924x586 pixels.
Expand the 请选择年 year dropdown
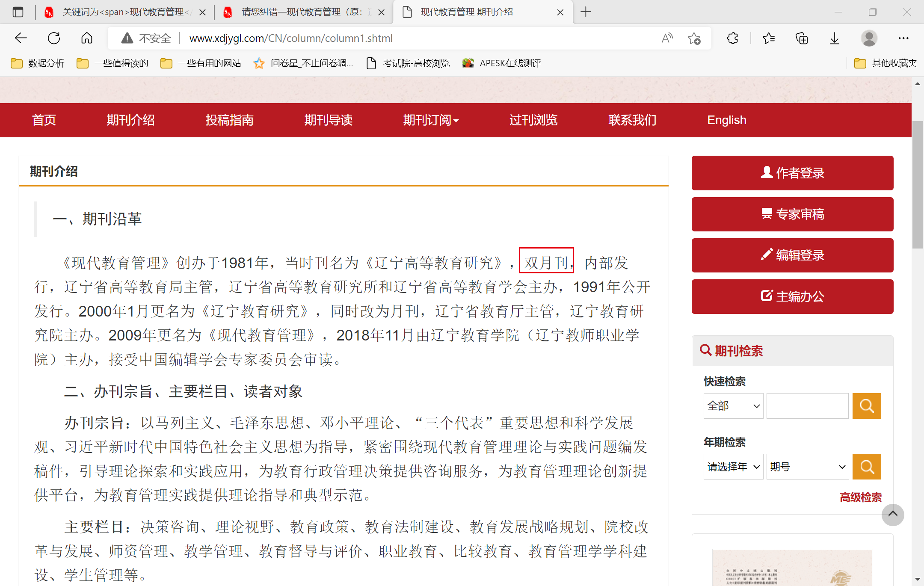[733, 466]
